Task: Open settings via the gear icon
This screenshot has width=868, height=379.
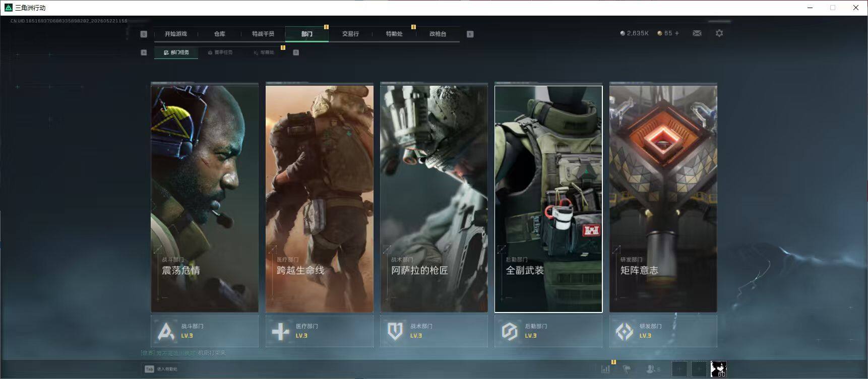Action: tap(719, 33)
